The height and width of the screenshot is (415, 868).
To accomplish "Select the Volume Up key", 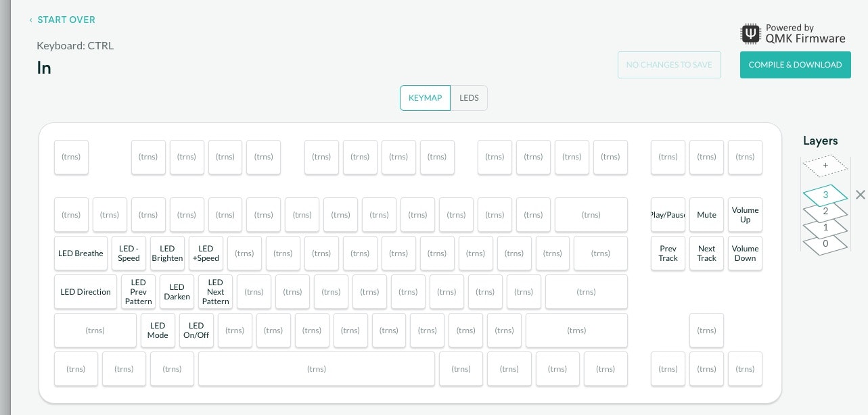I will (x=745, y=215).
